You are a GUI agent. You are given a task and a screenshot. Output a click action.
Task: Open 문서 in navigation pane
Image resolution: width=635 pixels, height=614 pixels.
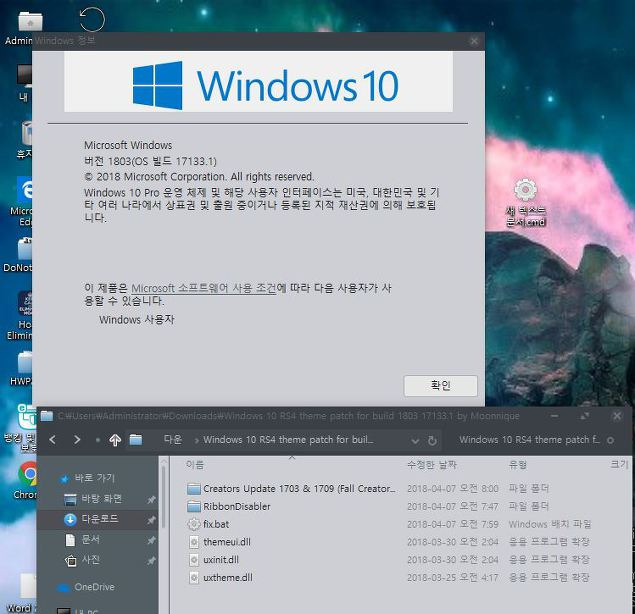click(x=90, y=539)
